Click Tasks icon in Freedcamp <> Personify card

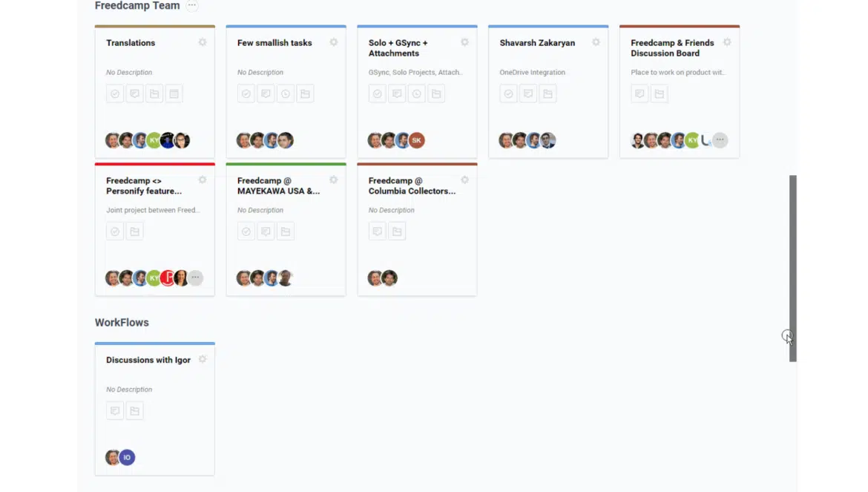click(115, 232)
